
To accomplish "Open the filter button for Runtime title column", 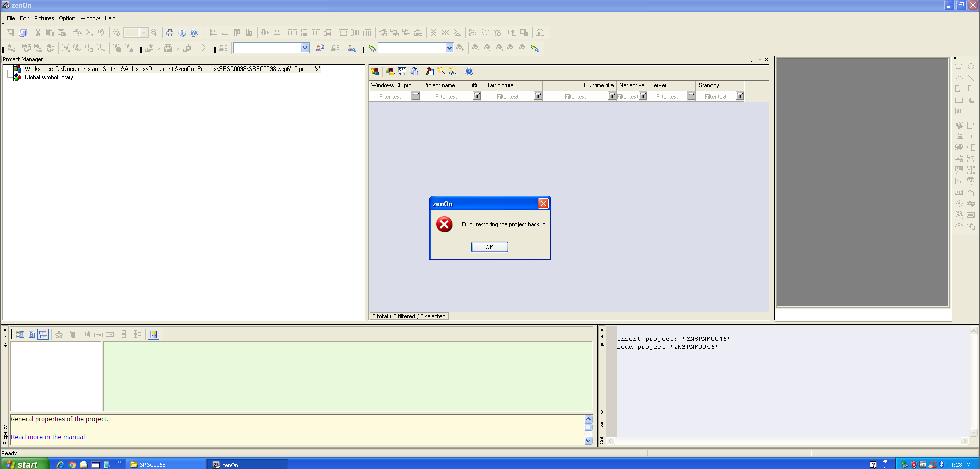I will (x=612, y=96).
